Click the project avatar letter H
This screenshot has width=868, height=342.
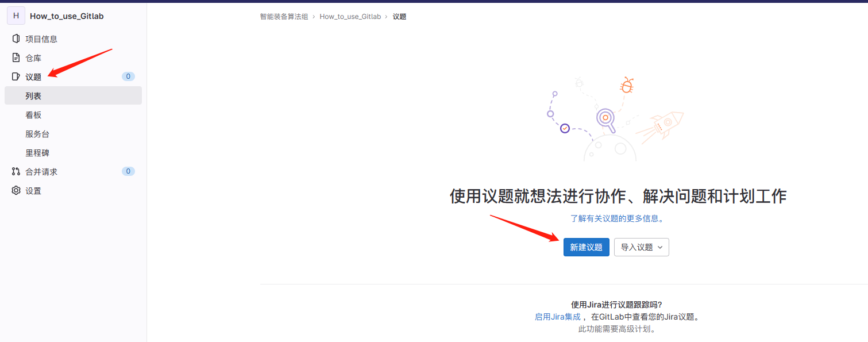point(16,16)
